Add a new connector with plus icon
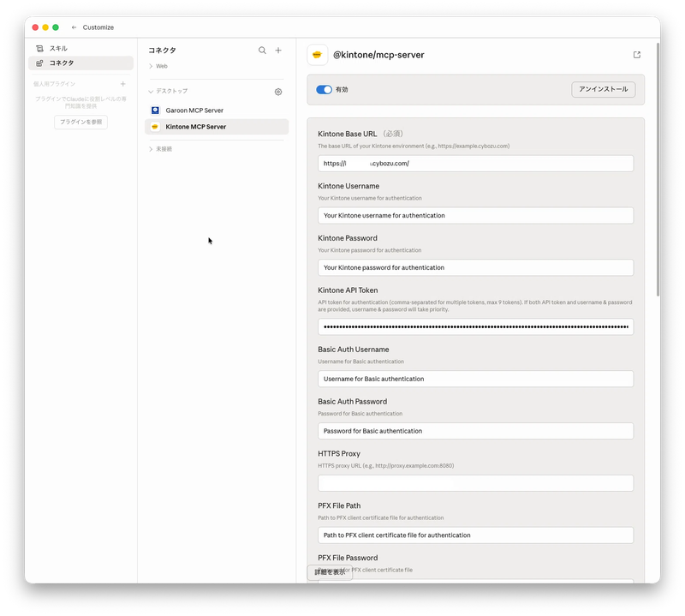685x616 pixels. click(x=278, y=51)
